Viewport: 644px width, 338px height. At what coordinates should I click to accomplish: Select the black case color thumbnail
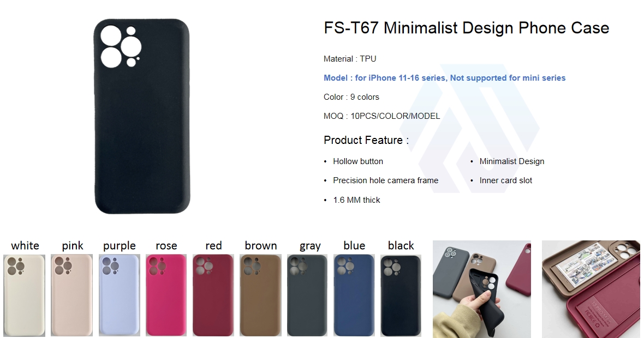pos(401,295)
